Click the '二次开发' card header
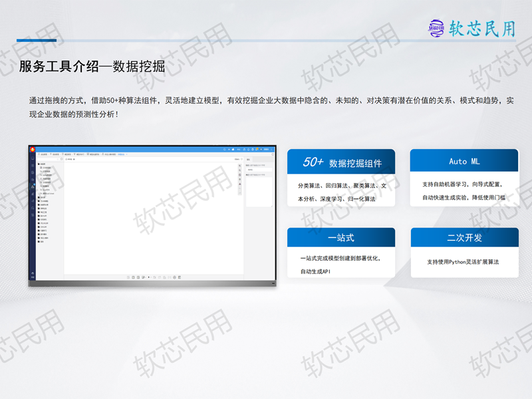 tap(464, 237)
